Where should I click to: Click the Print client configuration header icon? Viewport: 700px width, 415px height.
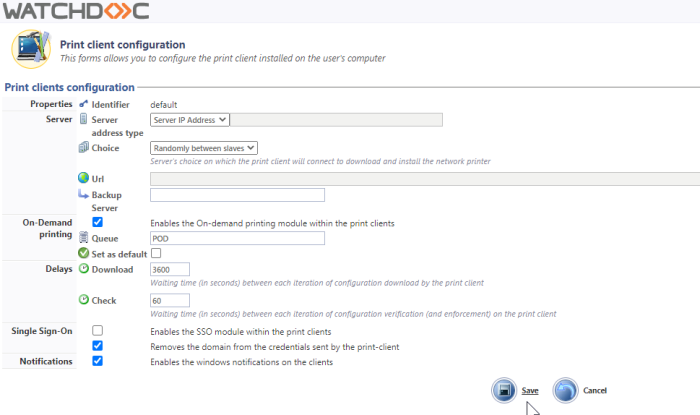tap(30, 50)
